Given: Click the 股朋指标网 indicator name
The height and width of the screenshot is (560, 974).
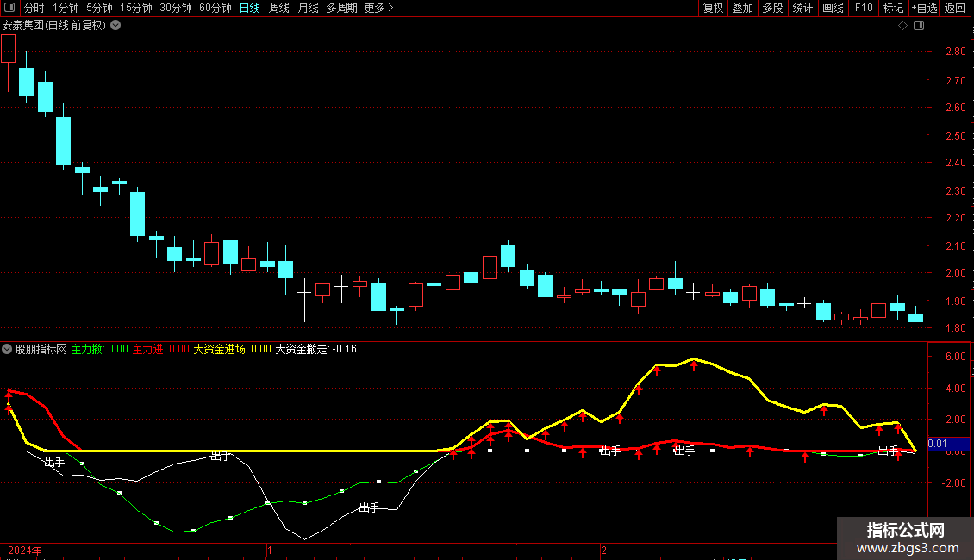Looking at the screenshot, I should pyautogui.click(x=41, y=349).
